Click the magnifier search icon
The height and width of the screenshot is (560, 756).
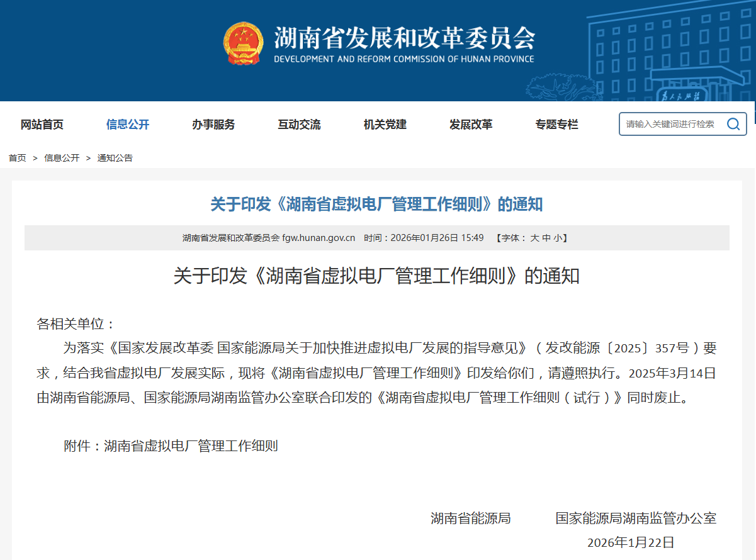pos(733,124)
